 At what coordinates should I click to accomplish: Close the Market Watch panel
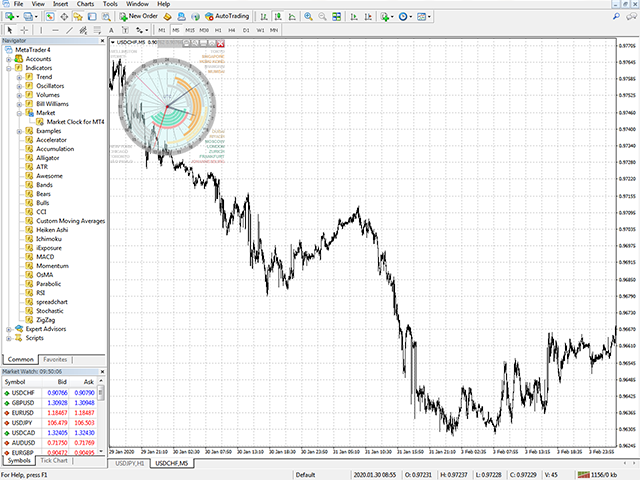(x=102, y=372)
